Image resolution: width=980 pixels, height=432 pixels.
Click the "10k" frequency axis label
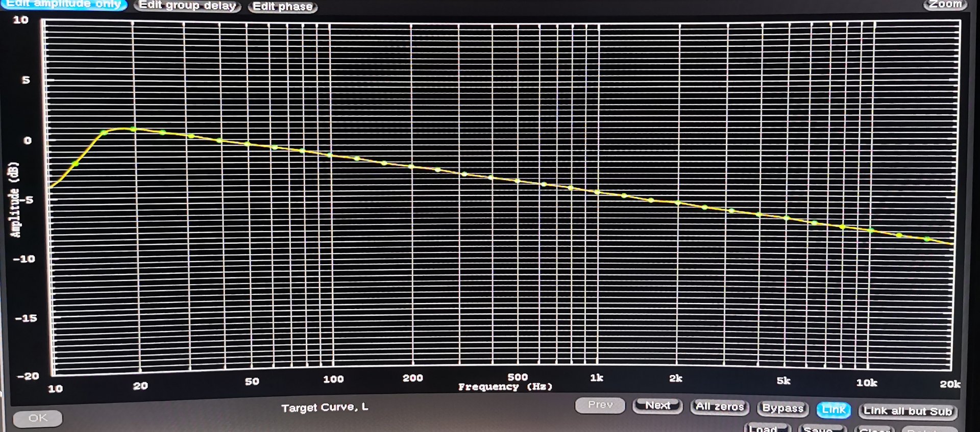(867, 383)
